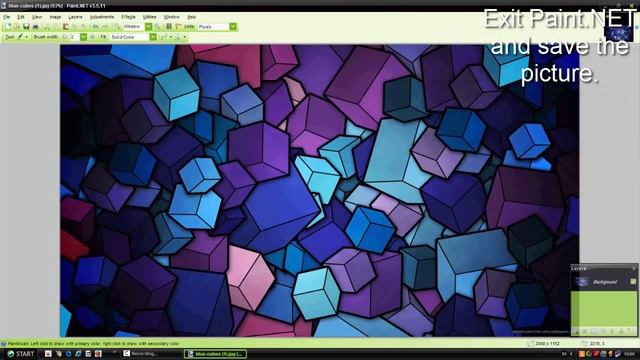Click the Zoom in magnifier icon

click(158, 27)
